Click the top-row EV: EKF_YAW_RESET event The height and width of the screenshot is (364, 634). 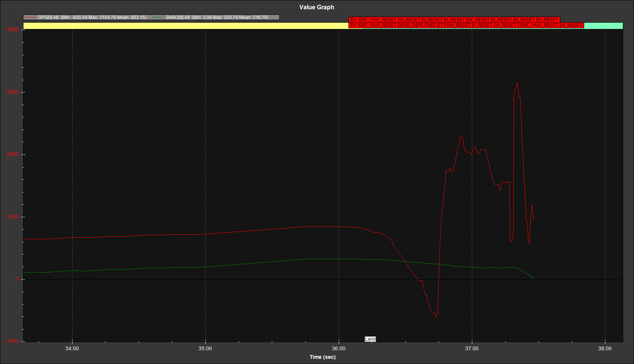click(373, 20)
